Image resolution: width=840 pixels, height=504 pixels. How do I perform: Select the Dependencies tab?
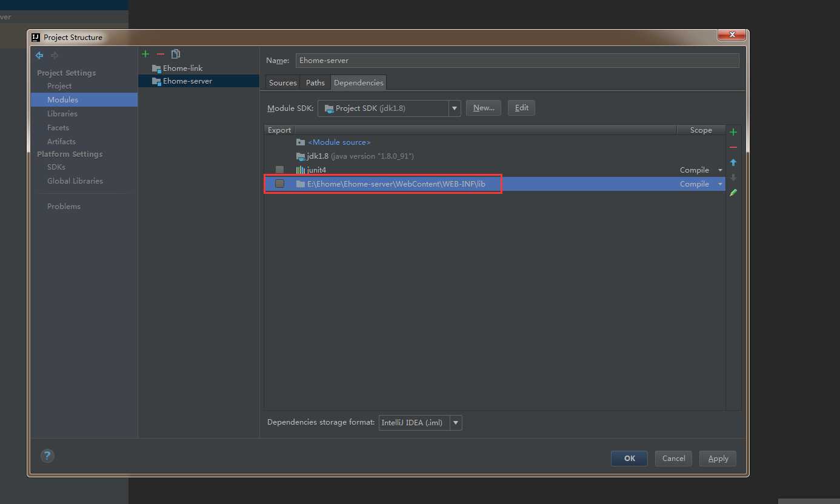tap(359, 82)
